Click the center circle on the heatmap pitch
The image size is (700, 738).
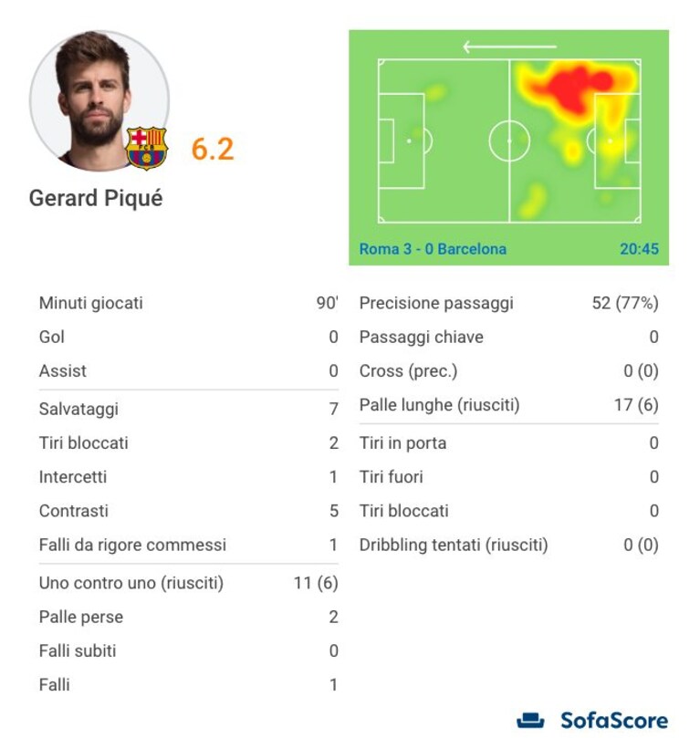(509, 140)
